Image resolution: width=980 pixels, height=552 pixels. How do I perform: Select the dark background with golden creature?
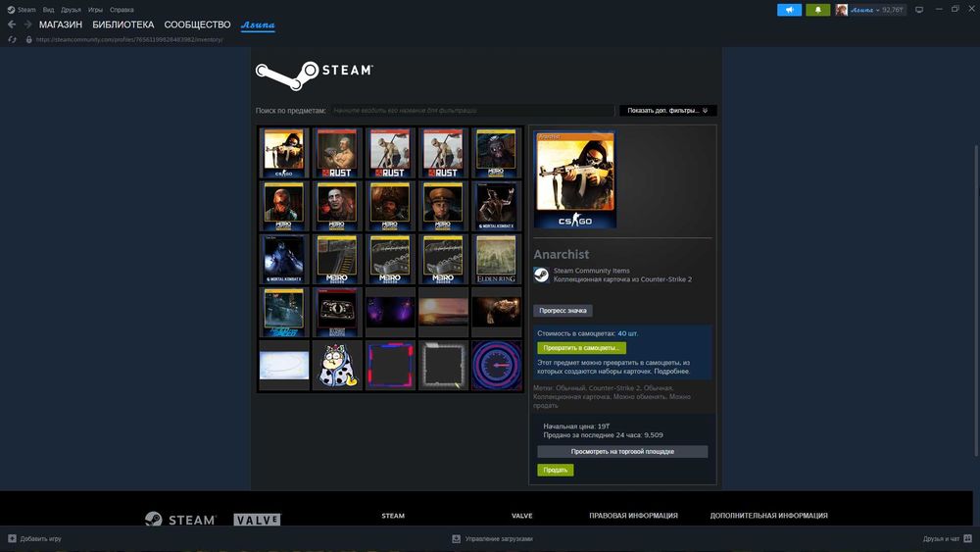pos(496,313)
